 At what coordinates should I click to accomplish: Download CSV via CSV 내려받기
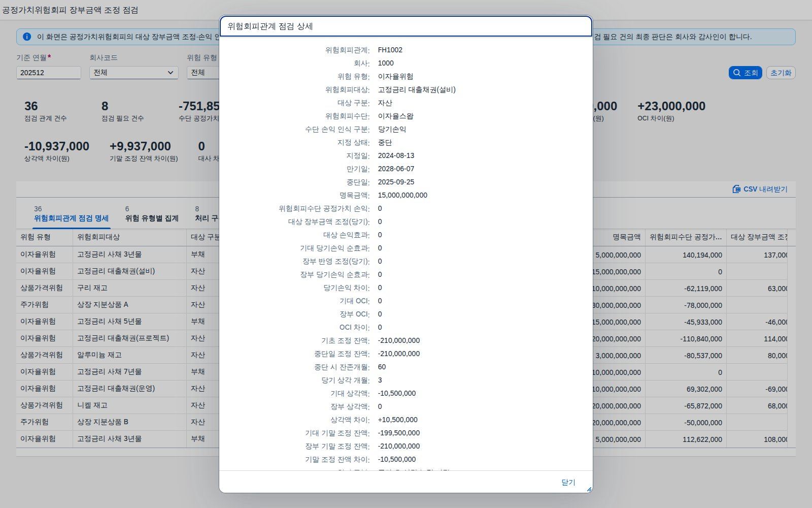point(760,189)
